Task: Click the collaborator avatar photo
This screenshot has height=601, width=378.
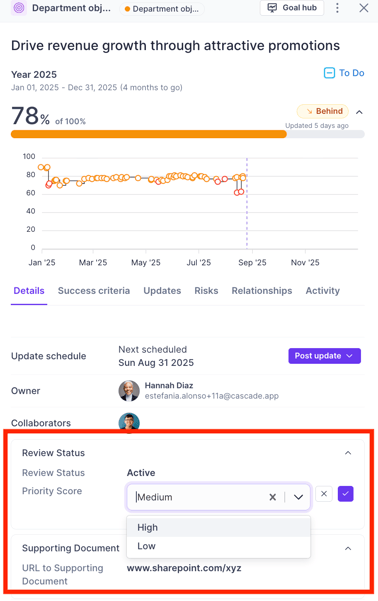Action: click(x=129, y=422)
